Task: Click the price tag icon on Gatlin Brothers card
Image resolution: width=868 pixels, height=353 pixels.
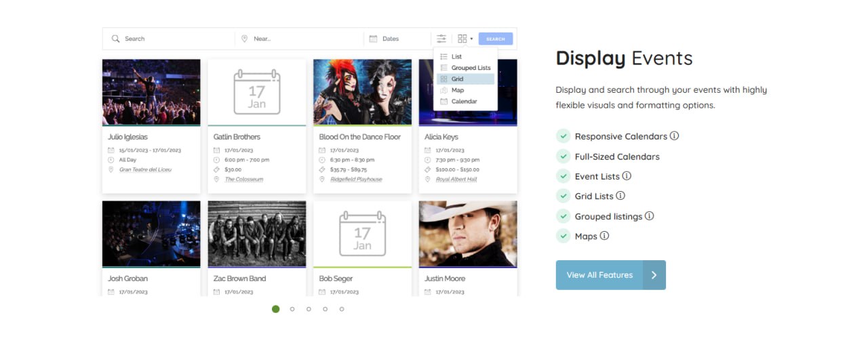Action: pyautogui.click(x=217, y=169)
